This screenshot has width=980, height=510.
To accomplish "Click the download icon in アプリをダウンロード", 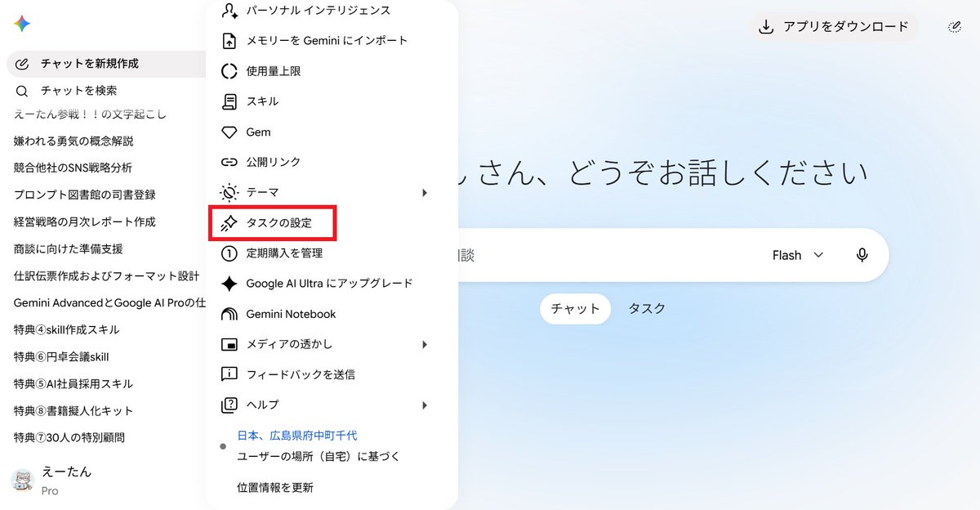I will (766, 27).
